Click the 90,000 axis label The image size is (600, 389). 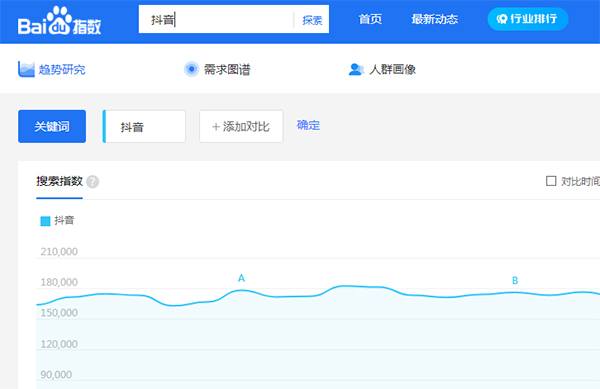[56, 375]
